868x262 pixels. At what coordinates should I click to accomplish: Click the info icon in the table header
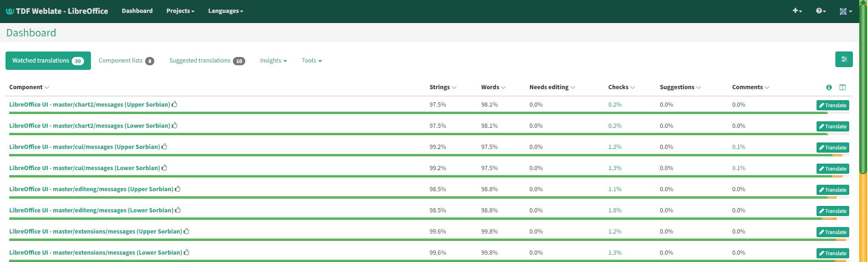click(829, 87)
